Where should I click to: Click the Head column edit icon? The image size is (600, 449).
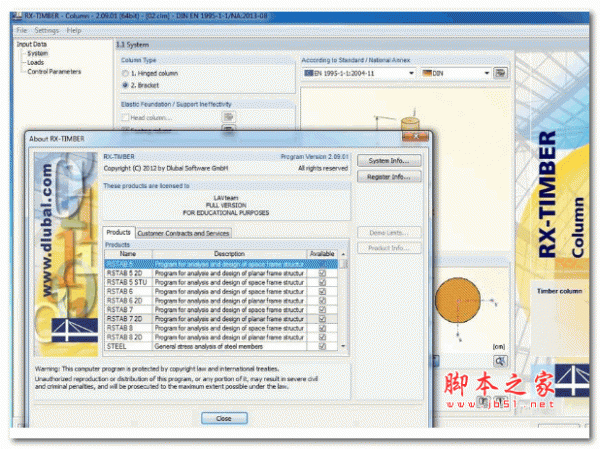[x=229, y=116]
